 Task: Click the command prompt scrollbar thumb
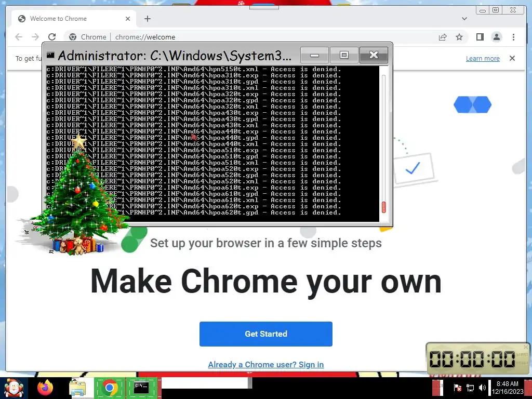[384, 207]
